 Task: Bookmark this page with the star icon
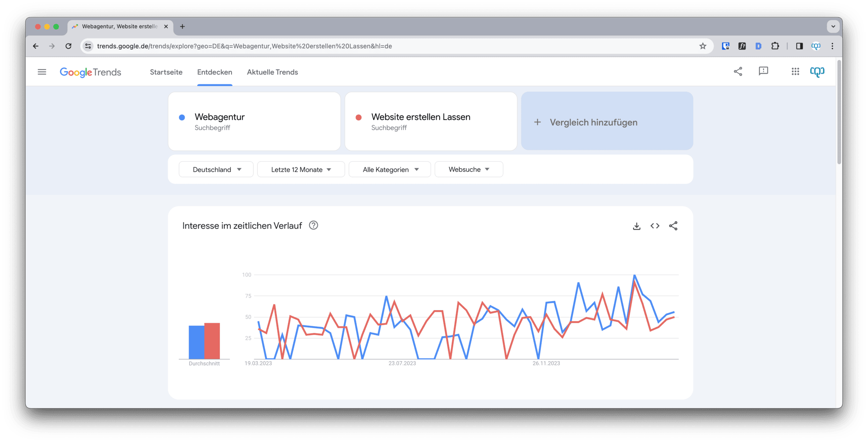click(703, 46)
